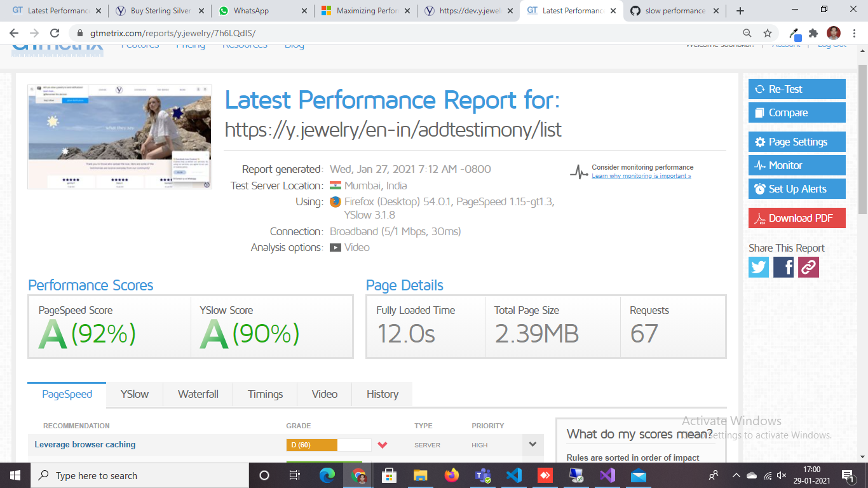The width and height of the screenshot is (868, 488).
Task: Show hidden icons in the system tray
Action: [735, 475]
